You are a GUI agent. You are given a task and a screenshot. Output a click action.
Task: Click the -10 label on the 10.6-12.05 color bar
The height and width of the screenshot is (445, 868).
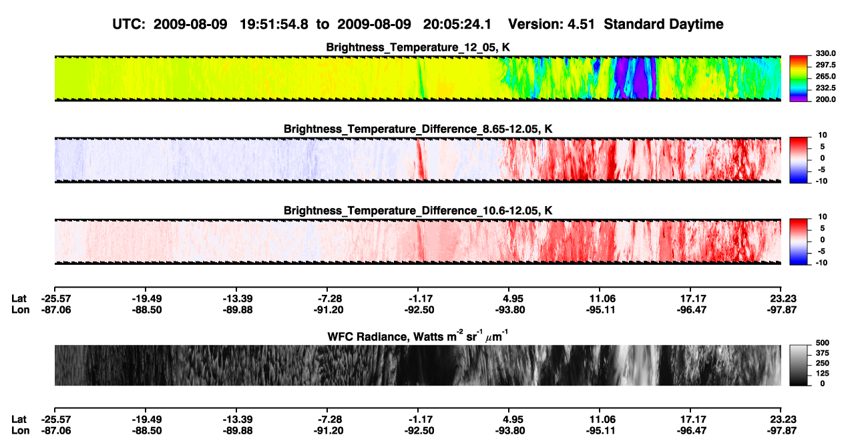tap(823, 263)
